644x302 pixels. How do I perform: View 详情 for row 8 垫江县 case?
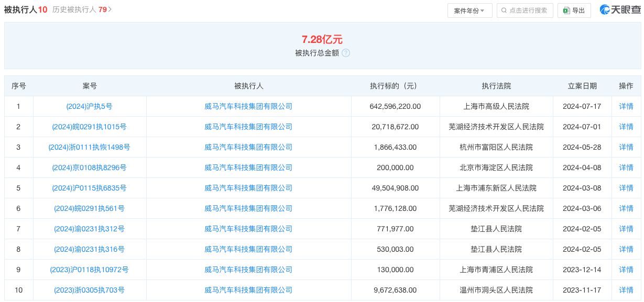(626, 249)
